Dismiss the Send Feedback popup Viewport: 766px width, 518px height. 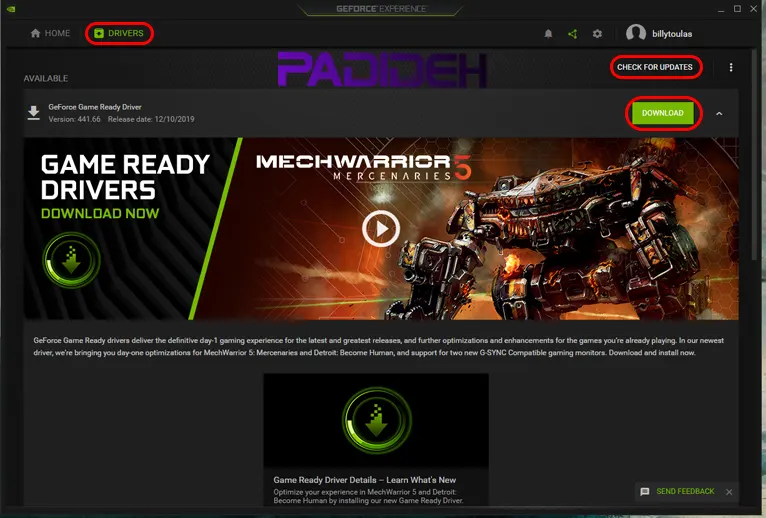pyautogui.click(x=729, y=492)
